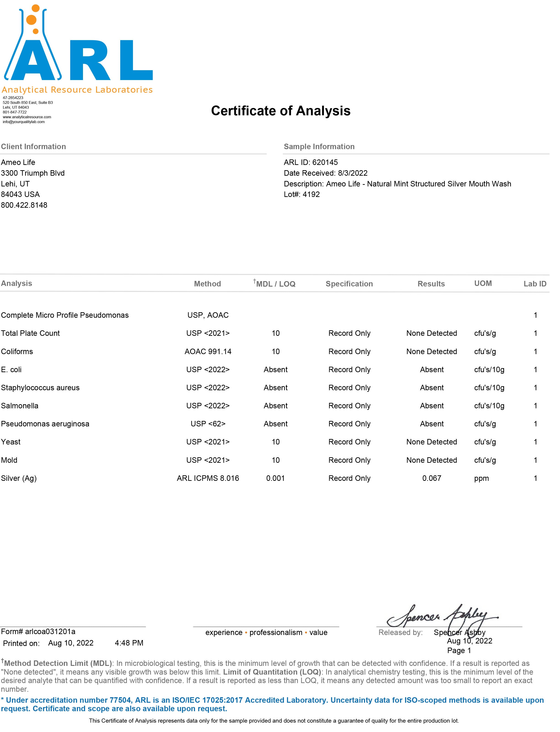Click the Specification column header

tap(349, 284)
